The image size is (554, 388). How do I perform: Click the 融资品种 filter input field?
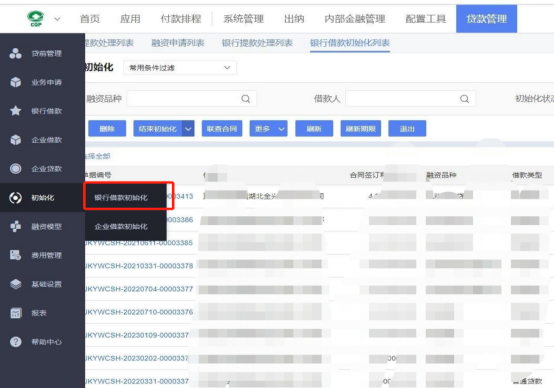[191, 99]
